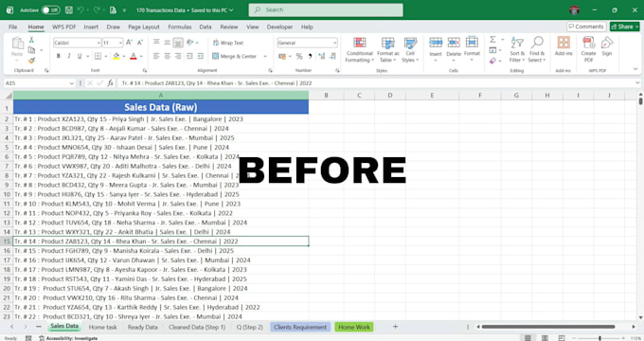Click the Search box in title bar
Viewport: 644px width, 341px height.
coord(326,9)
